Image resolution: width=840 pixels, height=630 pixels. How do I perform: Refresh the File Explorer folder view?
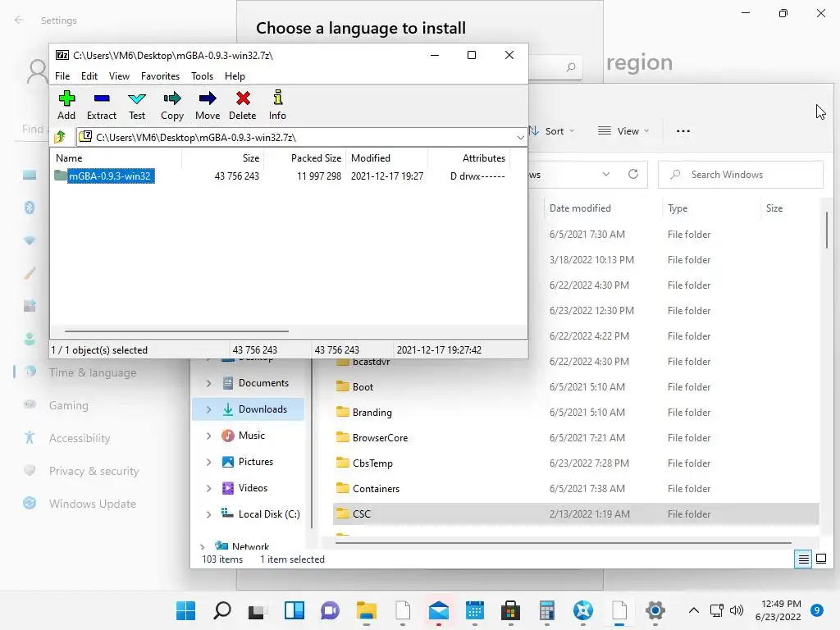pyautogui.click(x=633, y=174)
